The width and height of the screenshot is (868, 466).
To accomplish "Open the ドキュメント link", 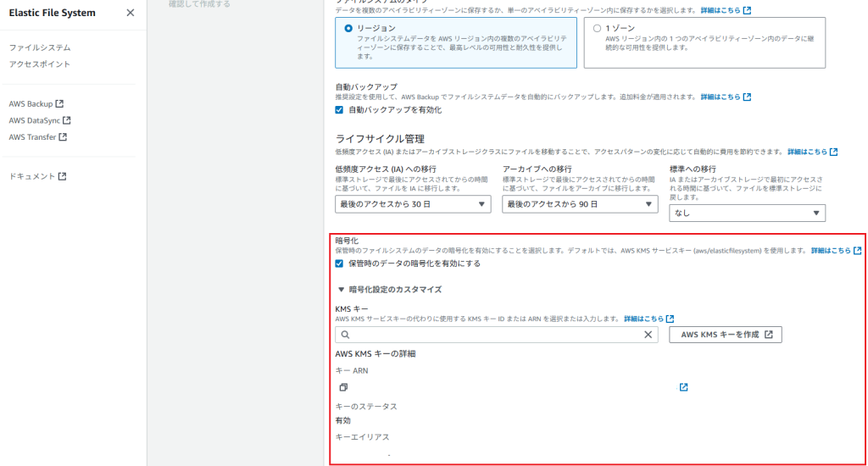I will tap(37, 176).
